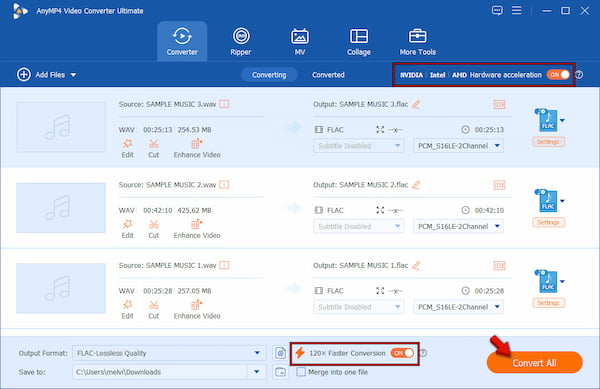Show source info for SAMPLE MUSIC 2.wav

tap(224, 185)
